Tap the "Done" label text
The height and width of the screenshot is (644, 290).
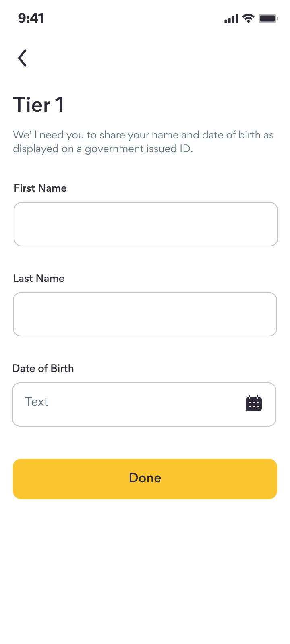click(x=145, y=478)
